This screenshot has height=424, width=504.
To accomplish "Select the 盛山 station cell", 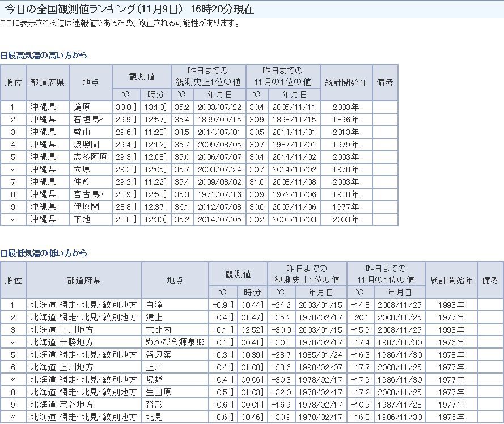I will 82,132.
